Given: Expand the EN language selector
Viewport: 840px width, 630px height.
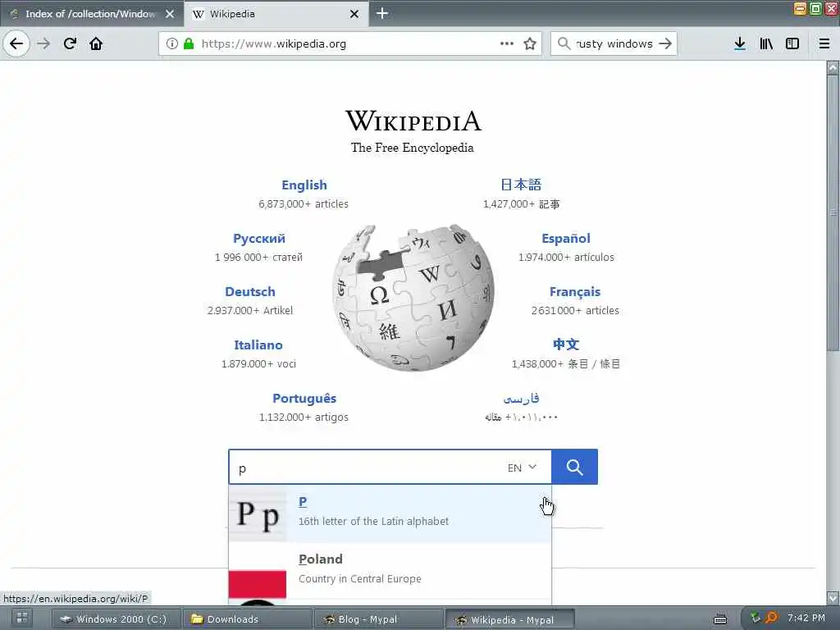Looking at the screenshot, I should tap(522, 468).
